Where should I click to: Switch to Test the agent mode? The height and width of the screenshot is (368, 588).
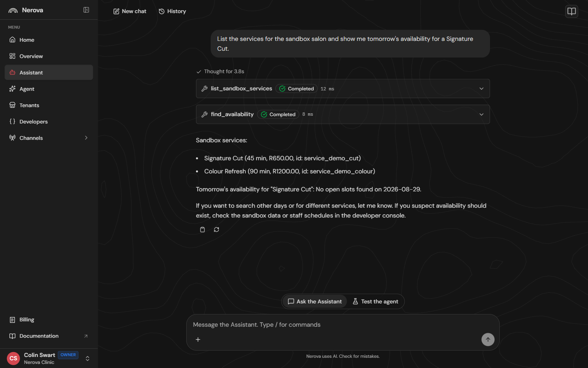375,302
